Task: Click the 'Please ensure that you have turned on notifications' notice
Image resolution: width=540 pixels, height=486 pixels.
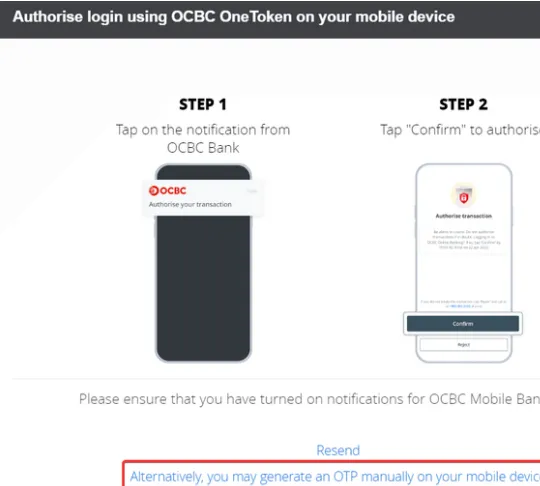Action: coord(309,399)
